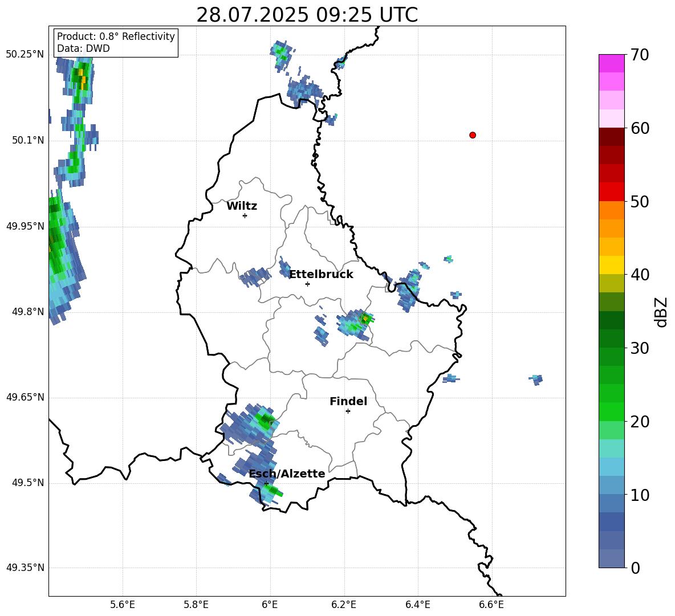The image size is (675, 616).
Task: Click the 49.8°N latitude label
Action: click(x=28, y=312)
